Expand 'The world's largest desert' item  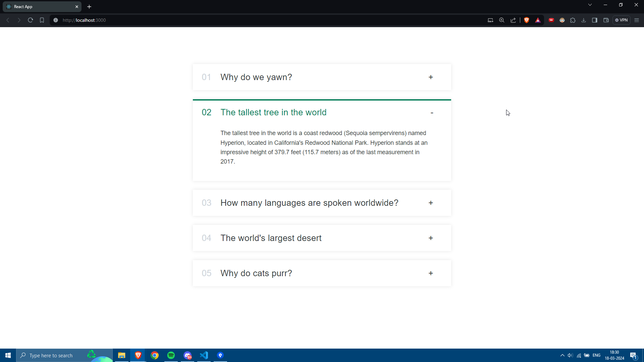[x=431, y=238]
